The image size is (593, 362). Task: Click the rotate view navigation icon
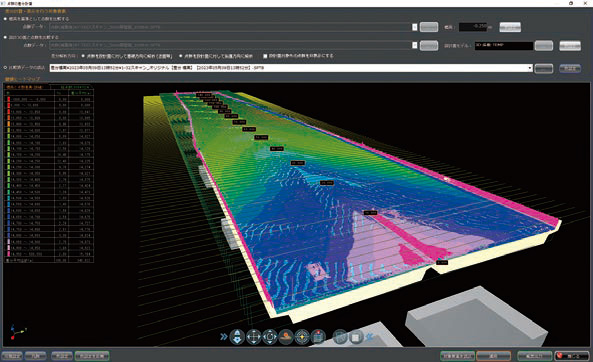click(x=270, y=337)
